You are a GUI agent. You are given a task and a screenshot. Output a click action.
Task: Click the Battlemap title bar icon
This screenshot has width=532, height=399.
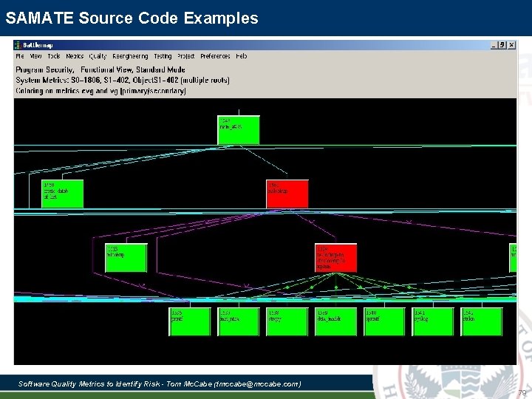(18, 45)
